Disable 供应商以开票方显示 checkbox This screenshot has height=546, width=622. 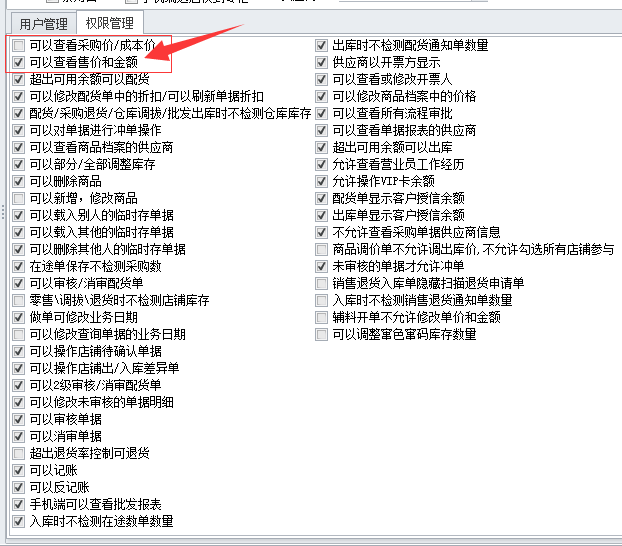pyautogui.click(x=321, y=63)
